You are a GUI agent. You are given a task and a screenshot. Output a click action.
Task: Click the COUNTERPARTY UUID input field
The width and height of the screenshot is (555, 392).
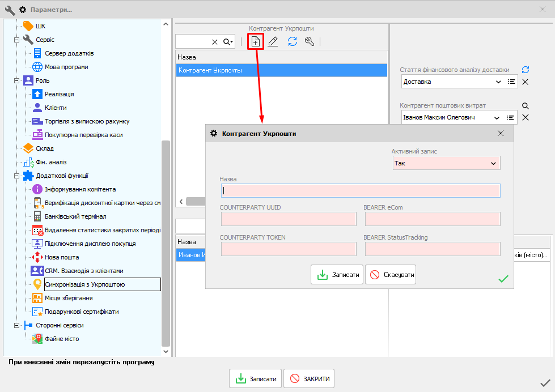[289, 219]
